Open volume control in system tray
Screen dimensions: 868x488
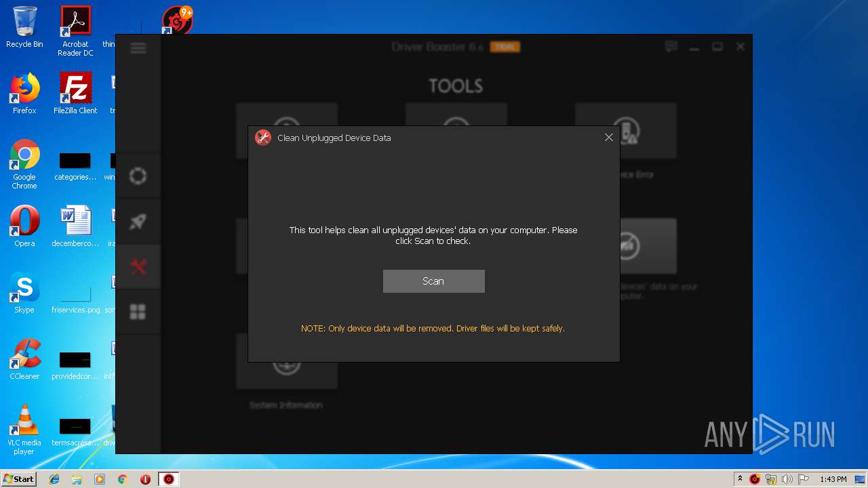pyautogui.click(x=787, y=479)
